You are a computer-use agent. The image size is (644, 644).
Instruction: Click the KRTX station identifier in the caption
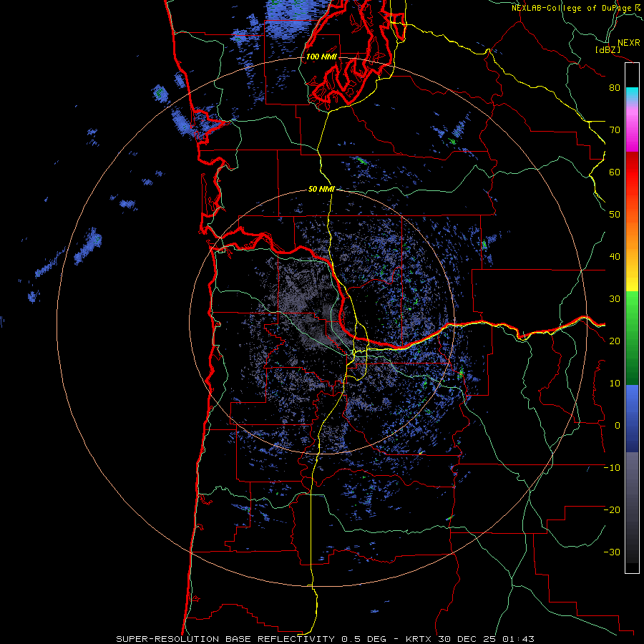click(x=420, y=639)
